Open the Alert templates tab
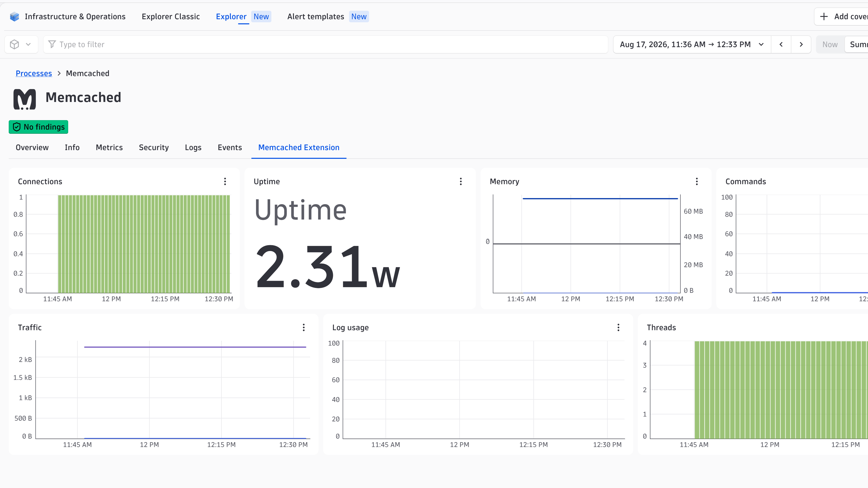Screen dimensions: 868x488 316,16
